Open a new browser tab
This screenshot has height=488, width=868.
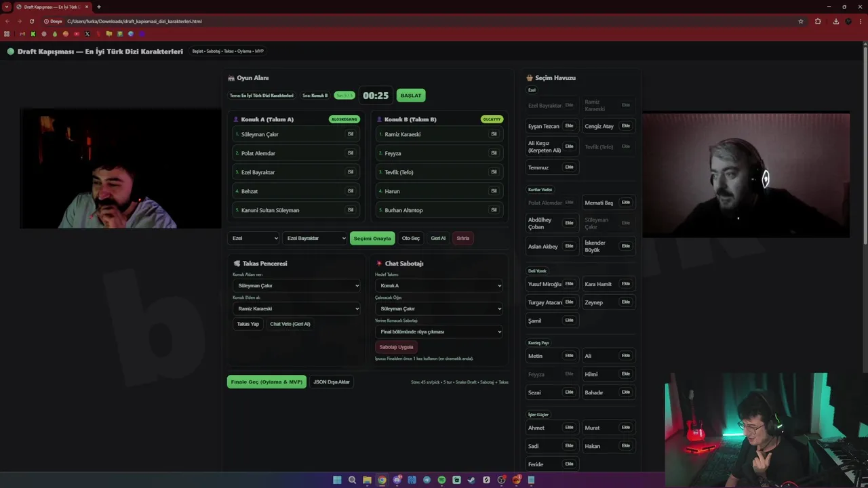click(99, 7)
